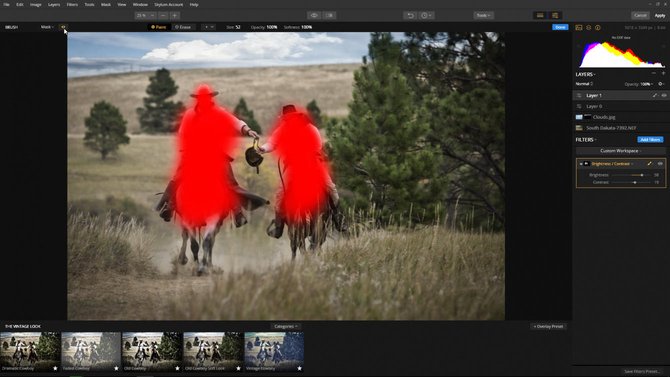Open Brightness / Contrast filter brush mask
Screen dimensions: 670x377
coord(649,164)
